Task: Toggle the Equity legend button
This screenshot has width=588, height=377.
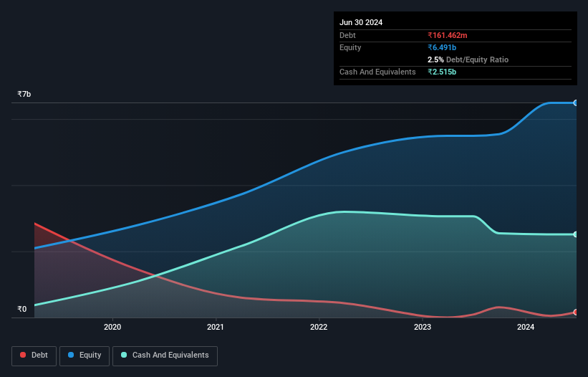Action: pos(85,355)
